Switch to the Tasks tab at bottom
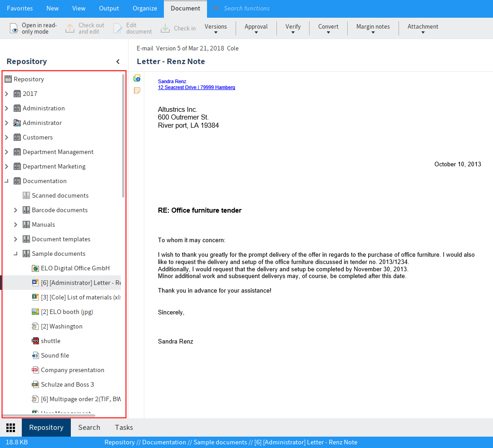 [123, 428]
